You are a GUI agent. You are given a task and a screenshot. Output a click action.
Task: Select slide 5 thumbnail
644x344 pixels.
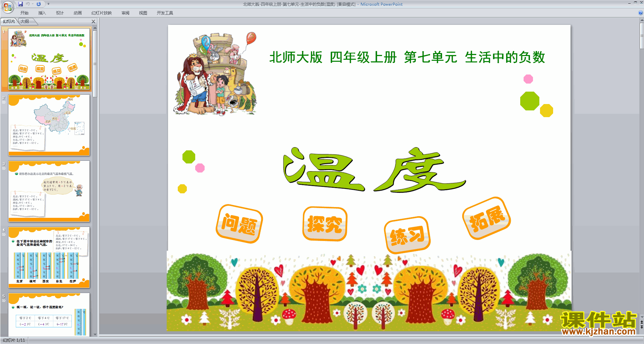[x=49, y=314]
